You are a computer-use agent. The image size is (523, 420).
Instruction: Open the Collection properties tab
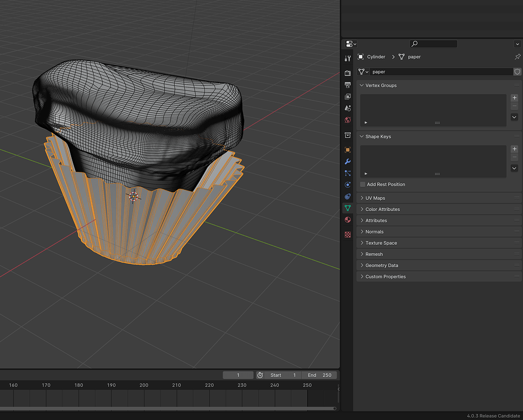(x=348, y=135)
